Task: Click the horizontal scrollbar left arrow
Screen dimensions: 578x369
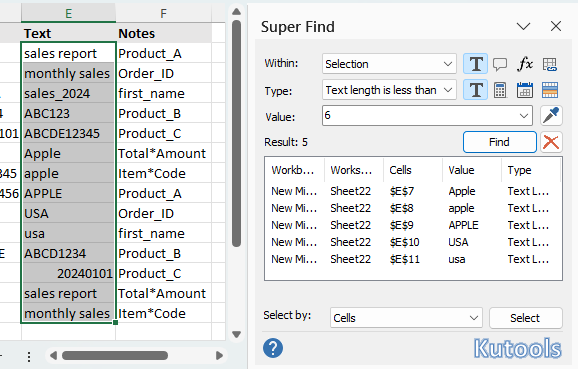Action: tap(53, 355)
